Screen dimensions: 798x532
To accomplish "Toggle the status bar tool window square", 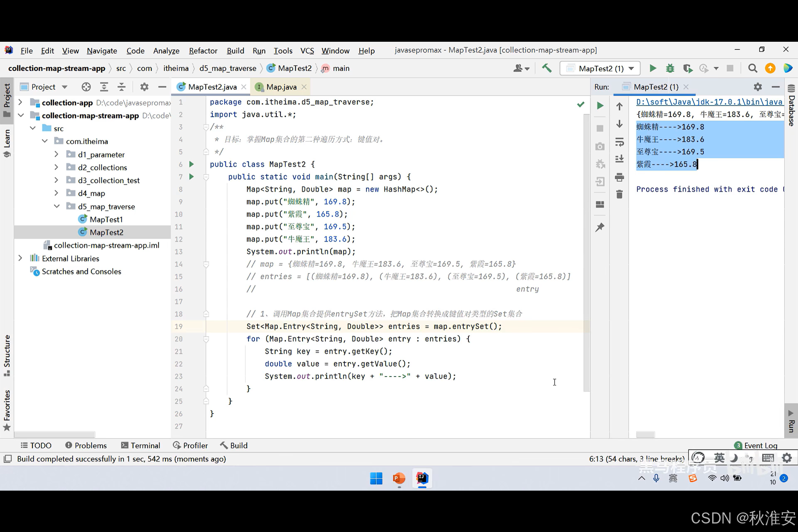I will (x=7, y=459).
